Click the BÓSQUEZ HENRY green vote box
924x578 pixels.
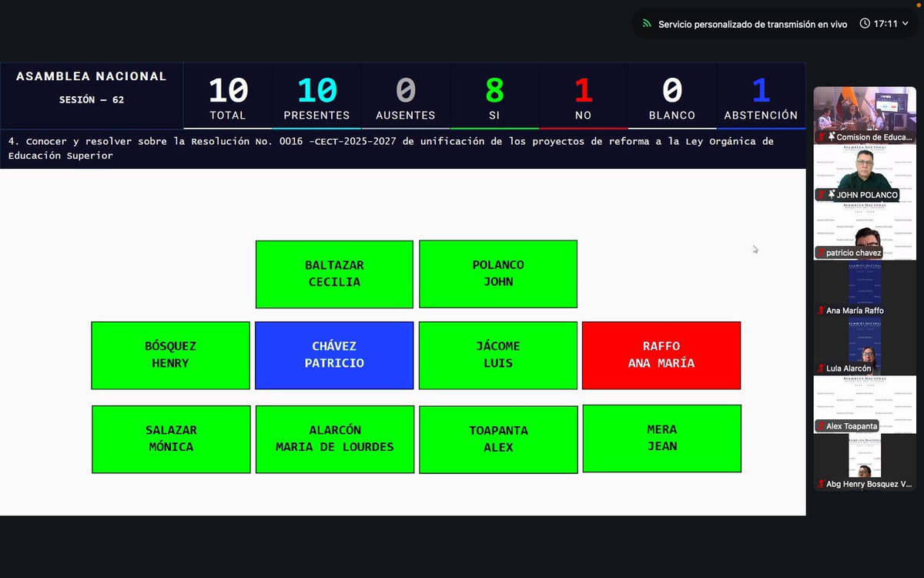tap(170, 355)
